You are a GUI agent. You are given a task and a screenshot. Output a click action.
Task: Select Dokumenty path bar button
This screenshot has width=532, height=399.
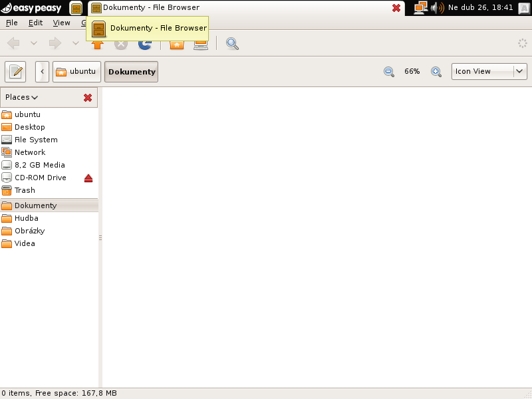(x=131, y=72)
